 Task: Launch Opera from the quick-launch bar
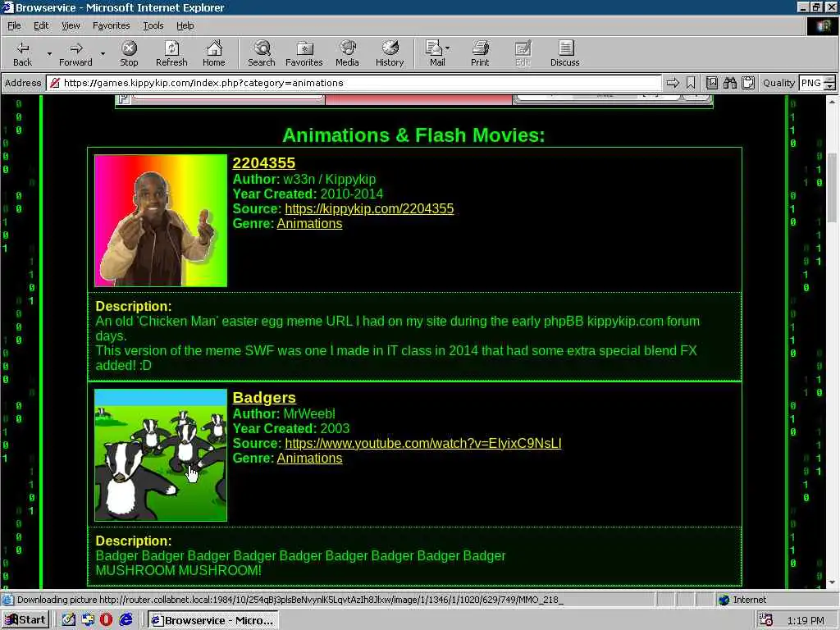click(106, 620)
